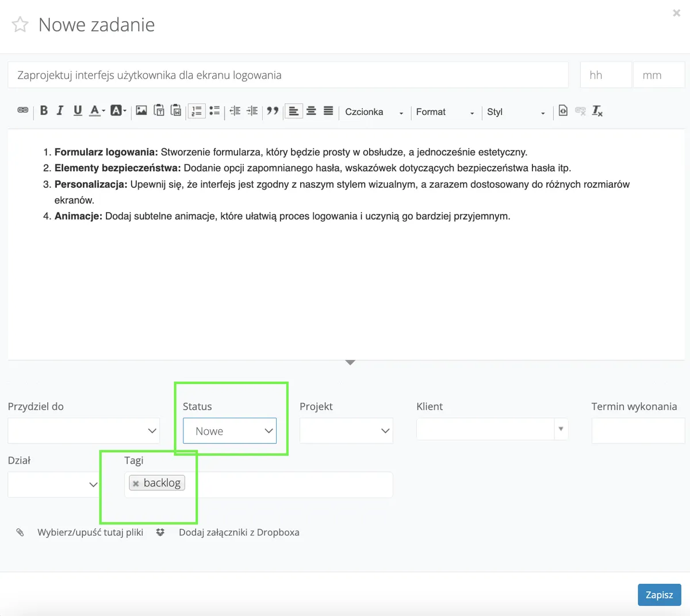This screenshot has height=616, width=690.
Task: Expand the Klient dropdown arrow
Action: pos(561,429)
